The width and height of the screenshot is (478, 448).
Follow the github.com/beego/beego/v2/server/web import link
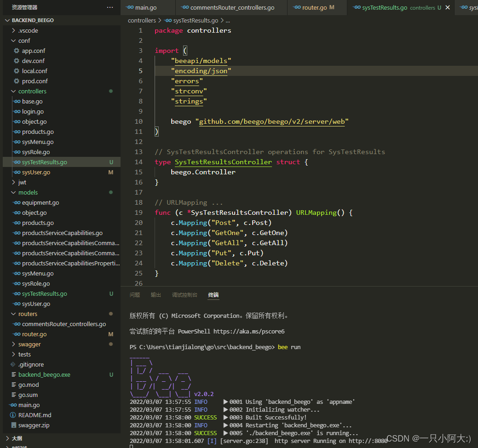coord(271,121)
